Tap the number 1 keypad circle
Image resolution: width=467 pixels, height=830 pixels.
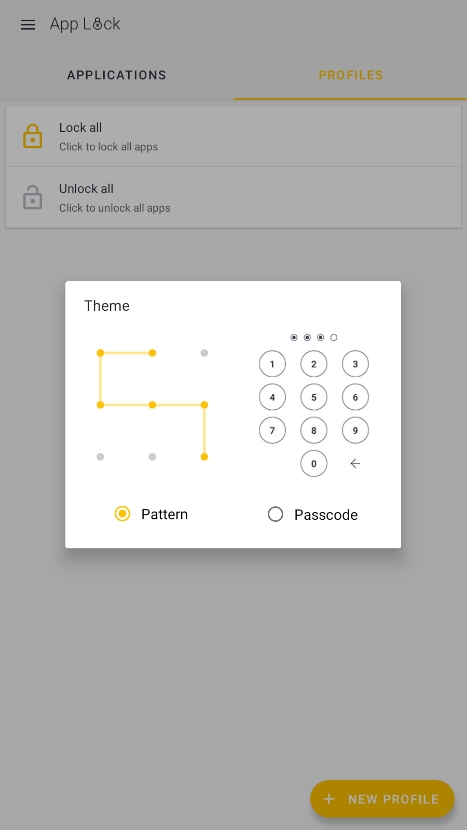click(x=272, y=364)
